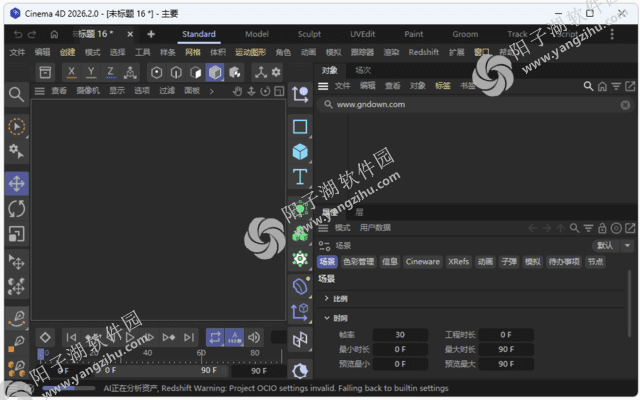Click the object manager search field
Image resolution: width=640 pixels, height=400 pixels.
coord(476,104)
